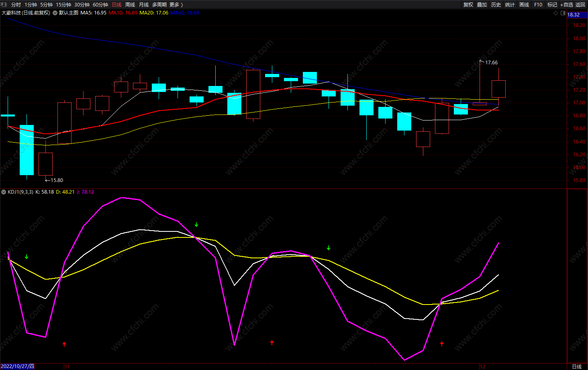Click the K: 58.18 value

(45, 192)
